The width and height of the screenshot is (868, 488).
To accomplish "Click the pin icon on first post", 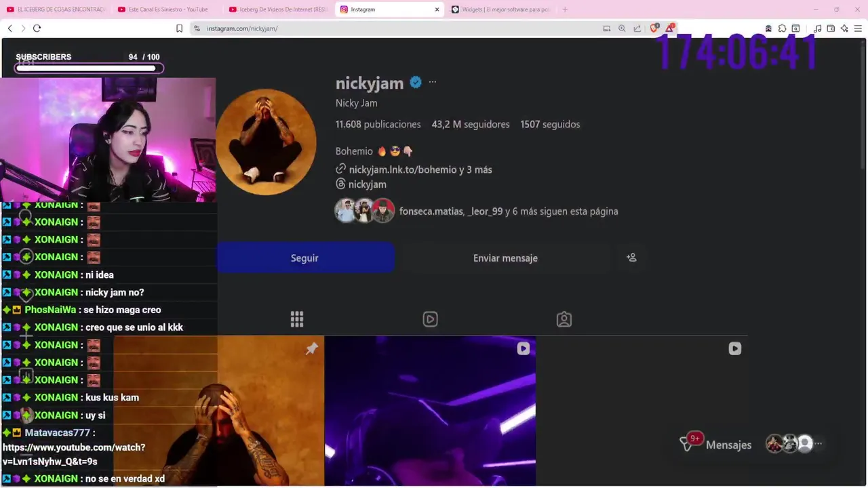I will pyautogui.click(x=312, y=348).
